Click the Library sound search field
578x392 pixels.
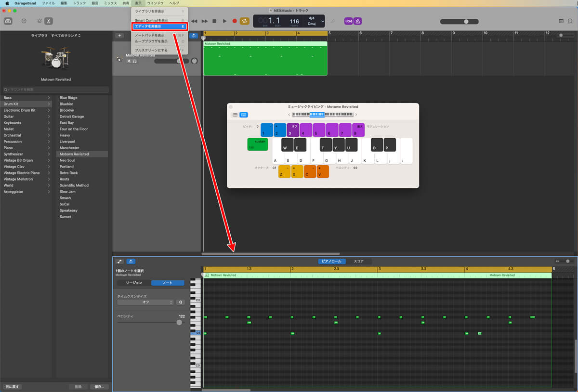pos(56,90)
